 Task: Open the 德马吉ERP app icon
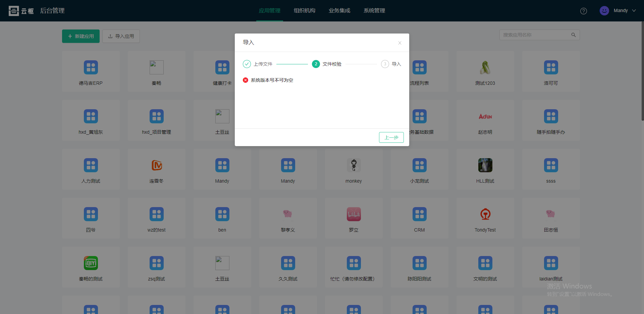pos(91,67)
